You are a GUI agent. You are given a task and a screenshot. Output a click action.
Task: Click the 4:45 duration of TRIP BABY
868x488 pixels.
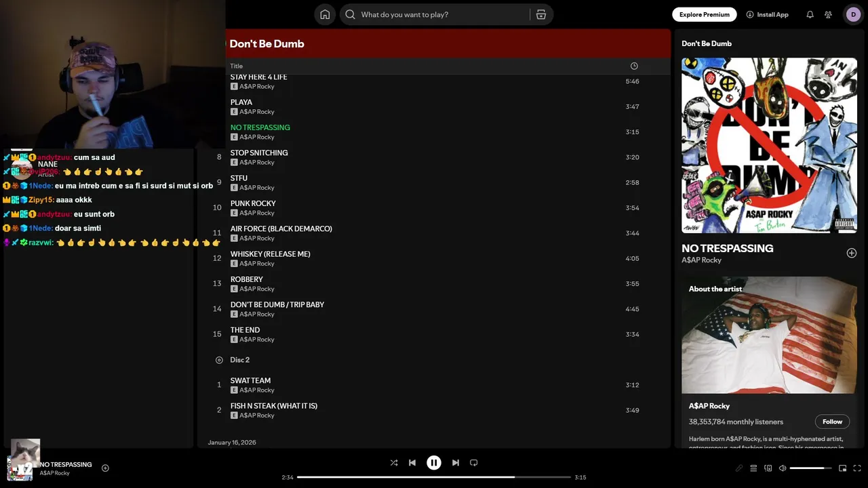(632, 309)
